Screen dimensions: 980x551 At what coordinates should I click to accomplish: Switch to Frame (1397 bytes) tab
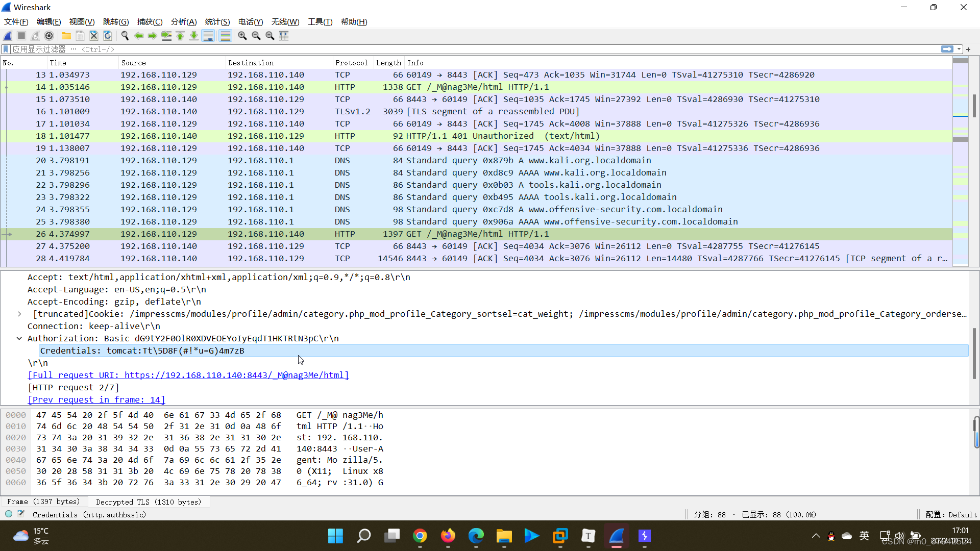[44, 502]
